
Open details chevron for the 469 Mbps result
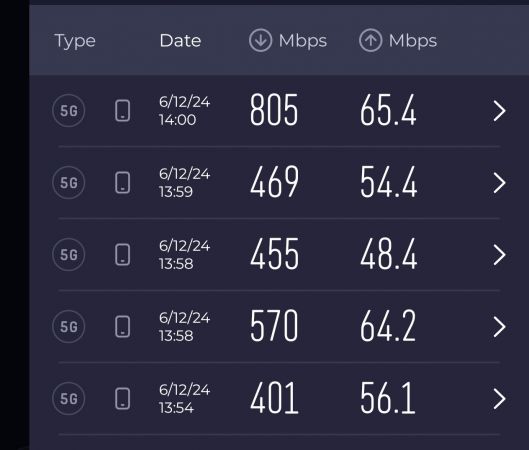coord(499,183)
